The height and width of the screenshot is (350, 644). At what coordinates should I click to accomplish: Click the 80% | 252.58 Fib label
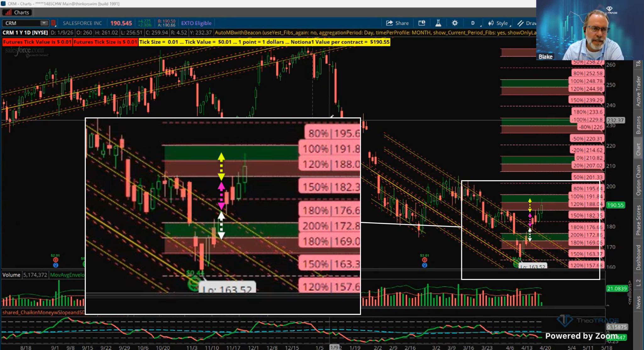[587, 73]
